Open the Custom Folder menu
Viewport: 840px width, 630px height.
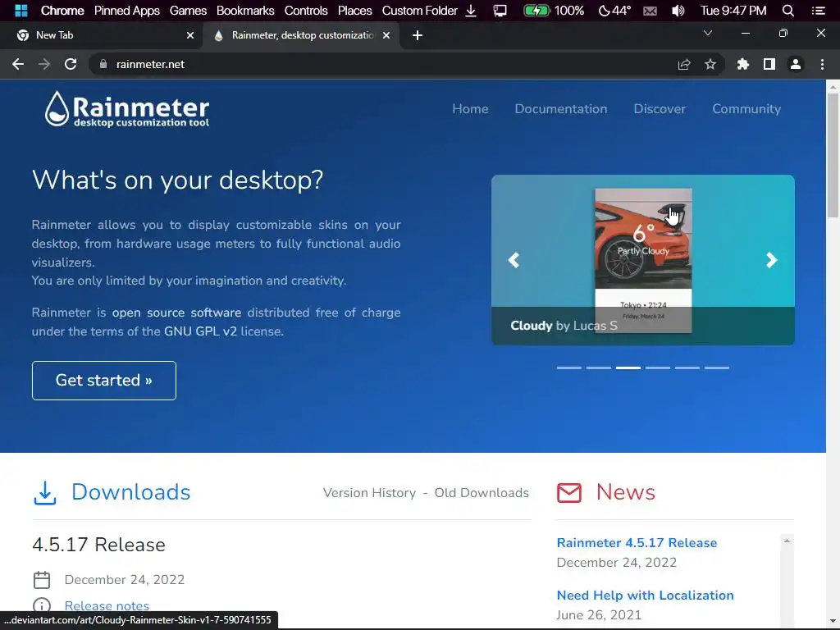pyautogui.click(x=419, y=10)
